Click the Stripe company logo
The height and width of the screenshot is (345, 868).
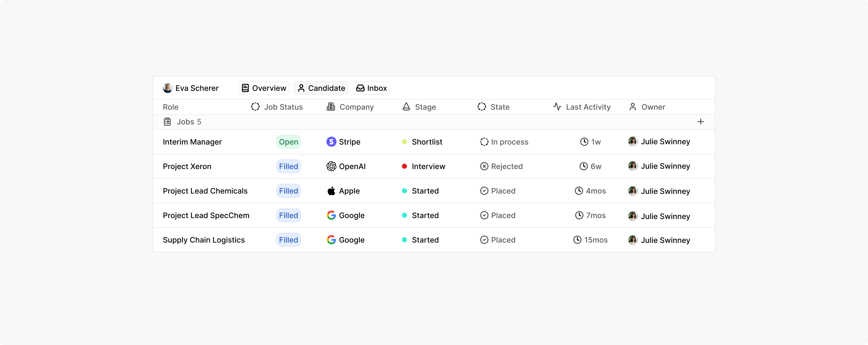click(x=331, y=142)
